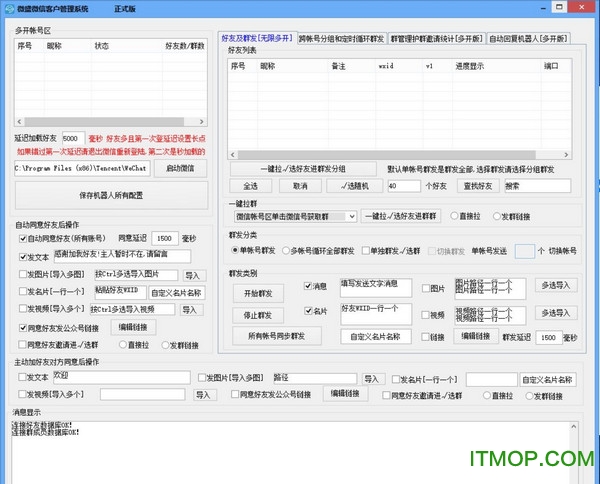Click 延迟加载好友 field showing 5000
Image resolution: width=600 pixels, height=484 pixels.
[x=73, y=138]
